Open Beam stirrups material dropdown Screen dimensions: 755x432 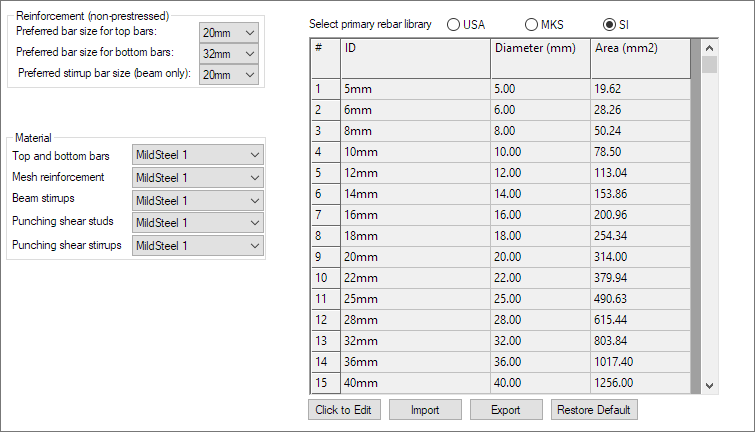197,200
